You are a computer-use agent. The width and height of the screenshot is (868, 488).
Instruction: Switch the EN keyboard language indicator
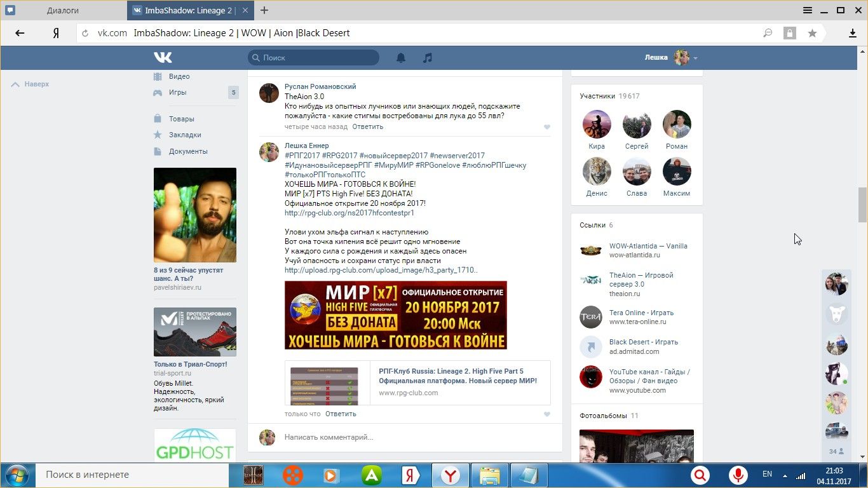[767, 475]
